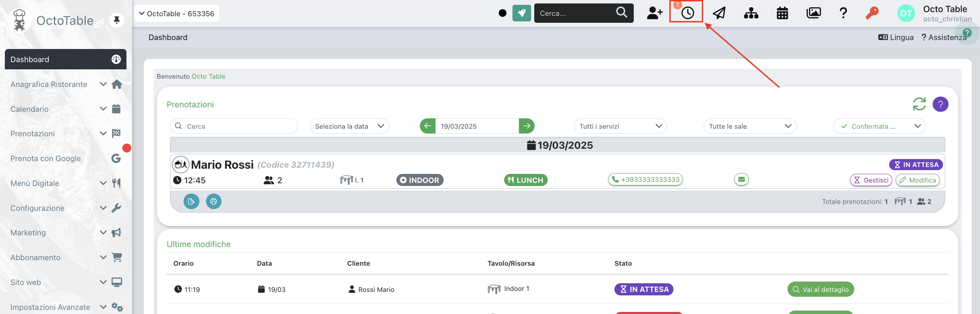Viewport: 980px width, 314px height.
Task: Open the Sito web menu item
Action: click(26, 282)
